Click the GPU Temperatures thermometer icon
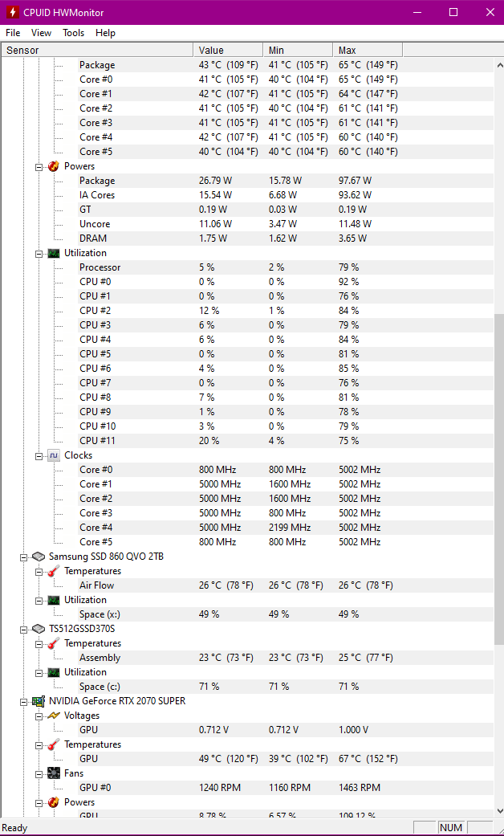Image resolution: width=504 pixels, height=836 pixels. tap(53, 744)
